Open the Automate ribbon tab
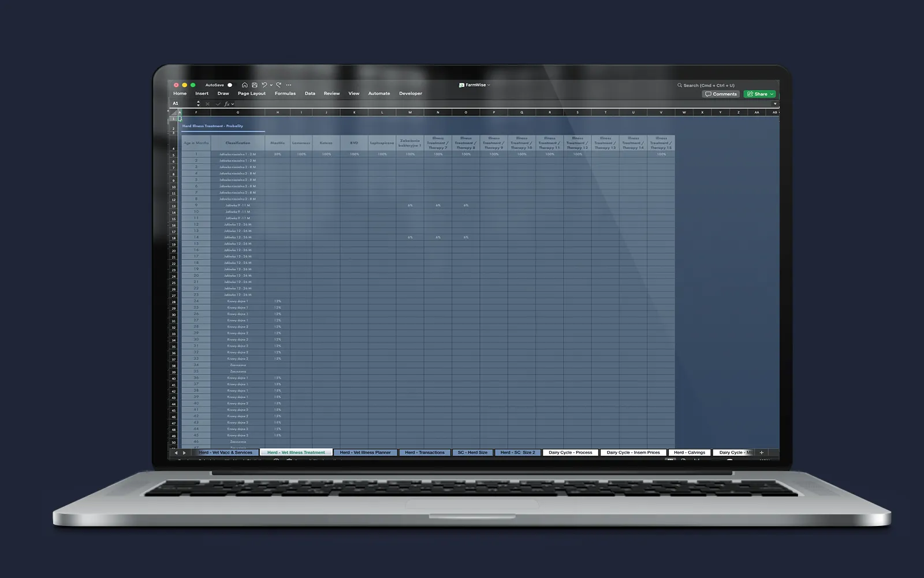924x578 pixels. coord(379,94)
